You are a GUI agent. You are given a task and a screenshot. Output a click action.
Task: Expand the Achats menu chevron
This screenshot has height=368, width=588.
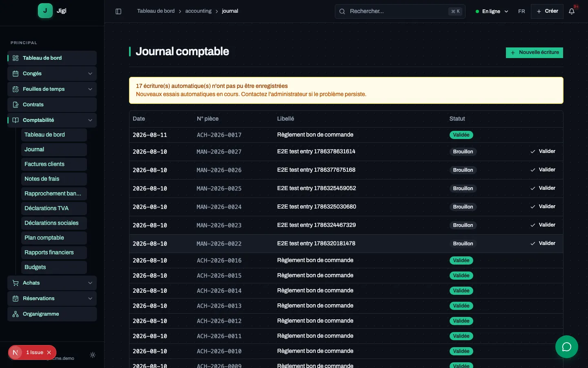pyautogui.click(x=90, y=283)
